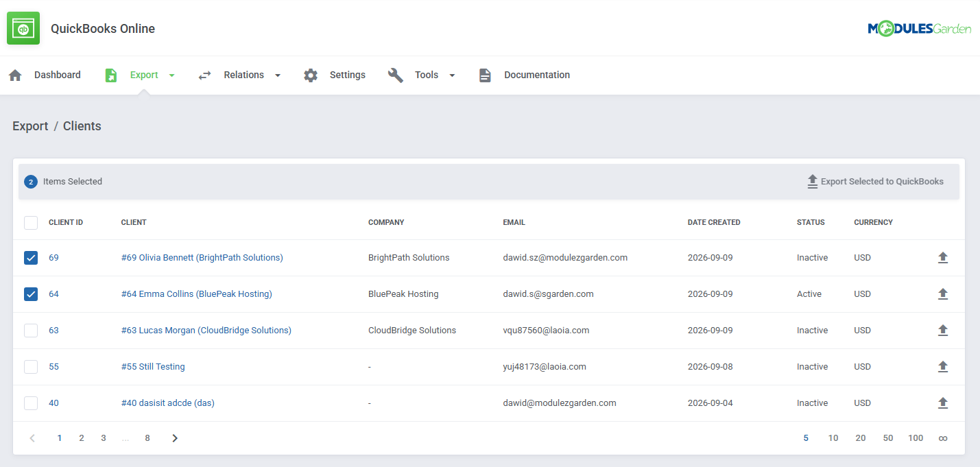Sort by STATUS column header
This screenshot has width=980, height=467.
tap(811, 222)
